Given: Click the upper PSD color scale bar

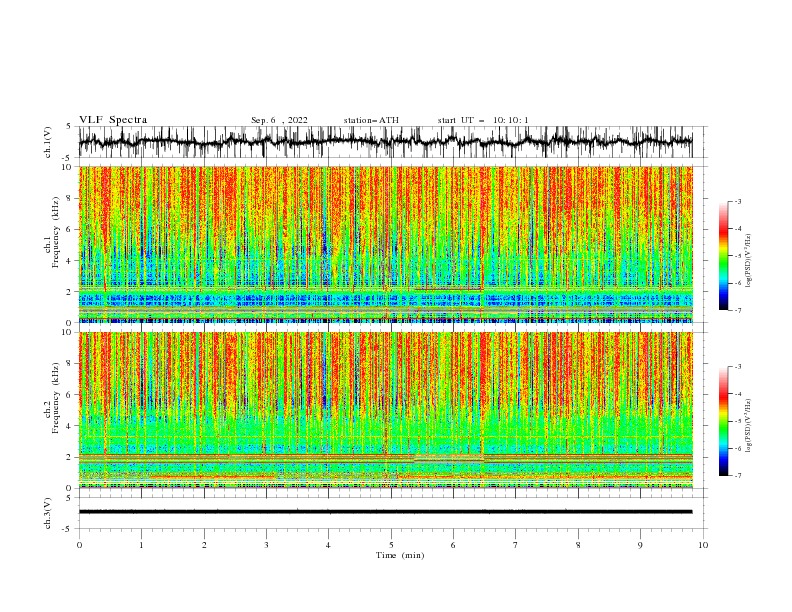Looking at the screenshot, I should 723,256.
